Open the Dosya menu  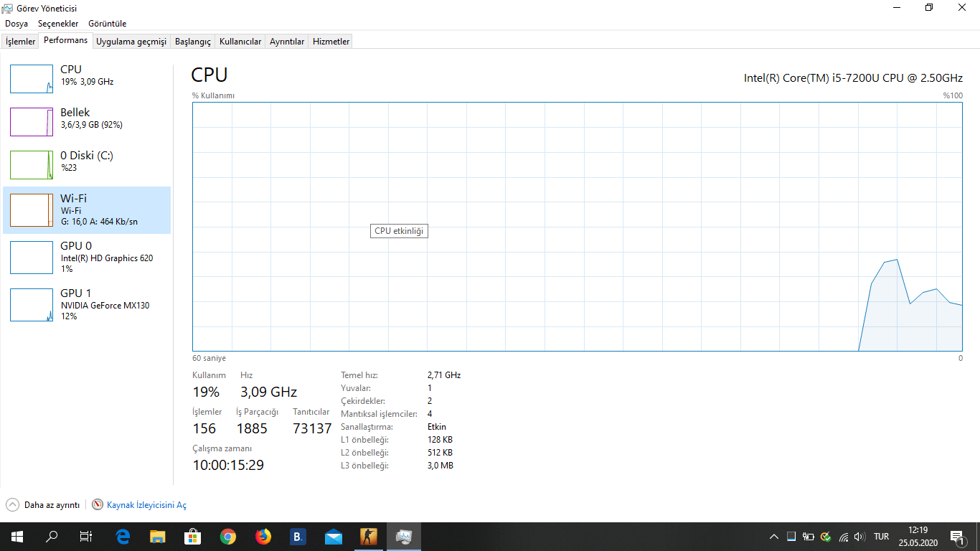click(x=17, y=24)
